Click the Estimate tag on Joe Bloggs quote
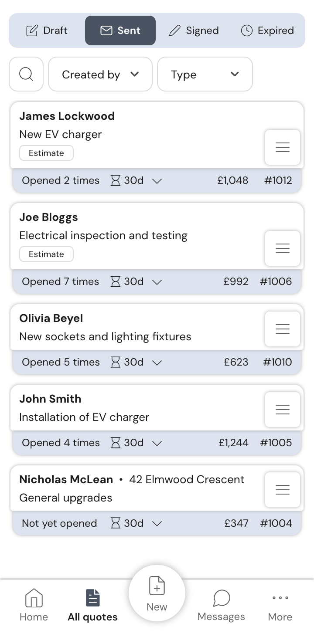The height and width of the screenshot is (644, 314). (x=46, y=254)
